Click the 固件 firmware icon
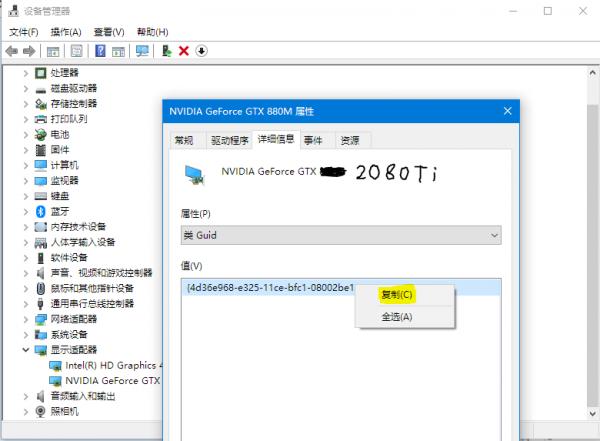This screenshot has height=441, width=600. pyautogui.click(x=41, y=150)
